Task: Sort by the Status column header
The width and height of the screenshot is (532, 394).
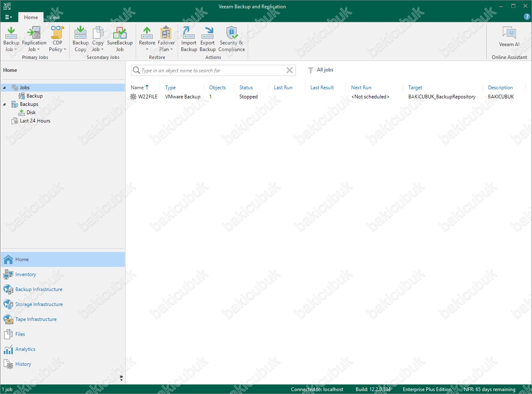Action: click(246, 88)
